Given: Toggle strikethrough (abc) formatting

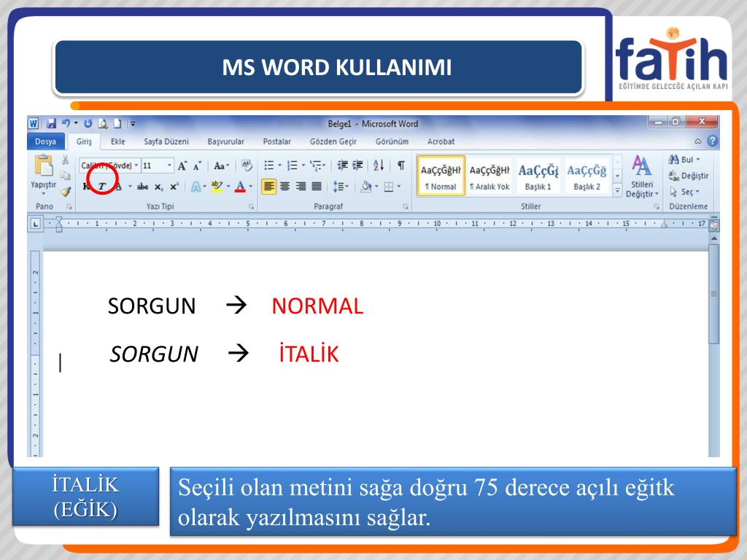Looking at the screenshot, I should tap(142, 187).
